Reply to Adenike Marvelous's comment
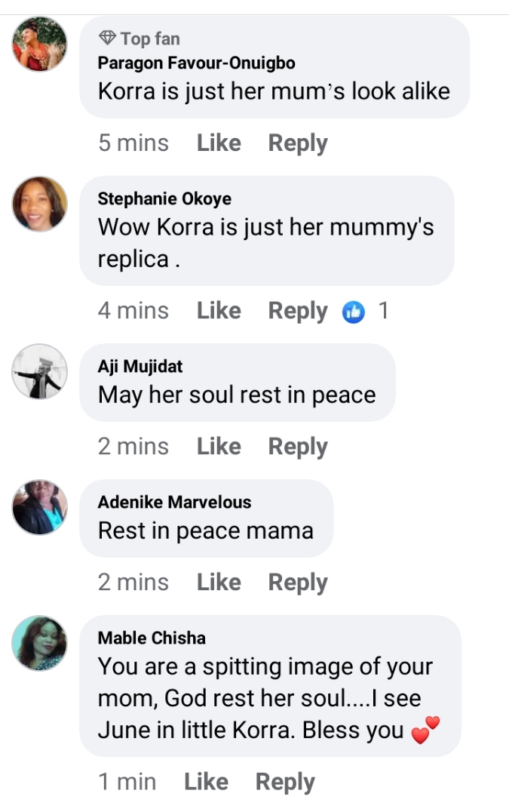The image size is (509, 812). pos(298,583)
